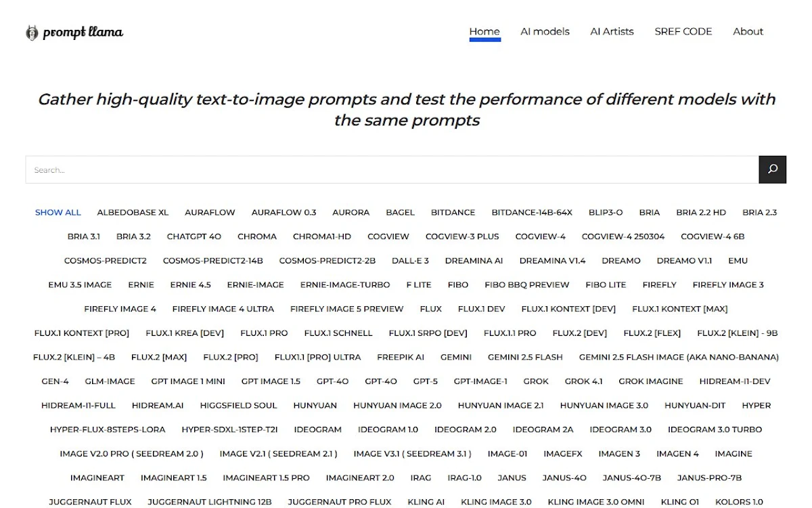Filter by DALL-E 3
This screenshot has width=812, height=508.
click(x=410, y=260)
